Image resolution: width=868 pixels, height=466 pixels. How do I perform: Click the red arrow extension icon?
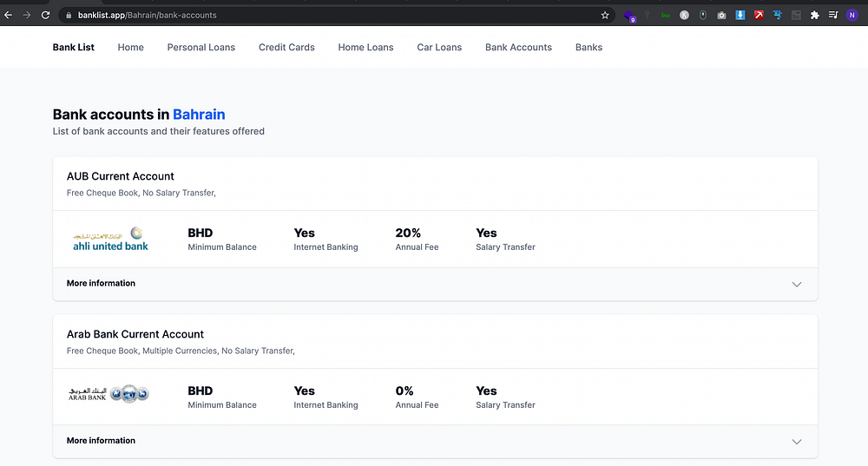(759, 15)
